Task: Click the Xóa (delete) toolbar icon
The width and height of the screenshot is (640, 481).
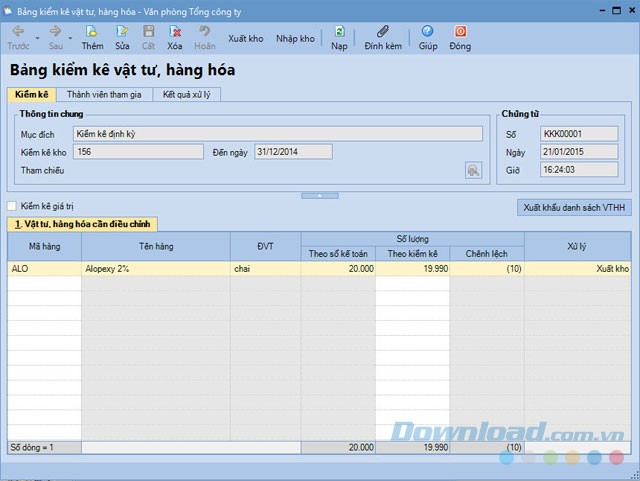Action: [x=175, y=32]
